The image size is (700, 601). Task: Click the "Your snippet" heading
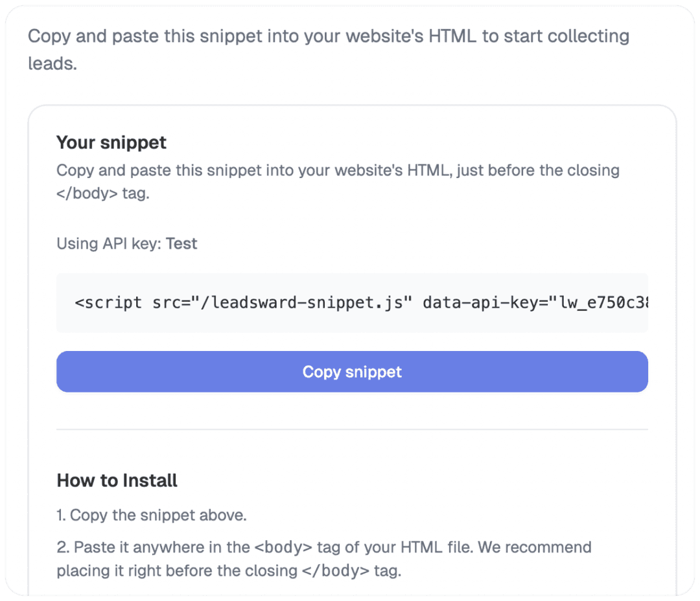pyautogui.click(x=111, y=142)
